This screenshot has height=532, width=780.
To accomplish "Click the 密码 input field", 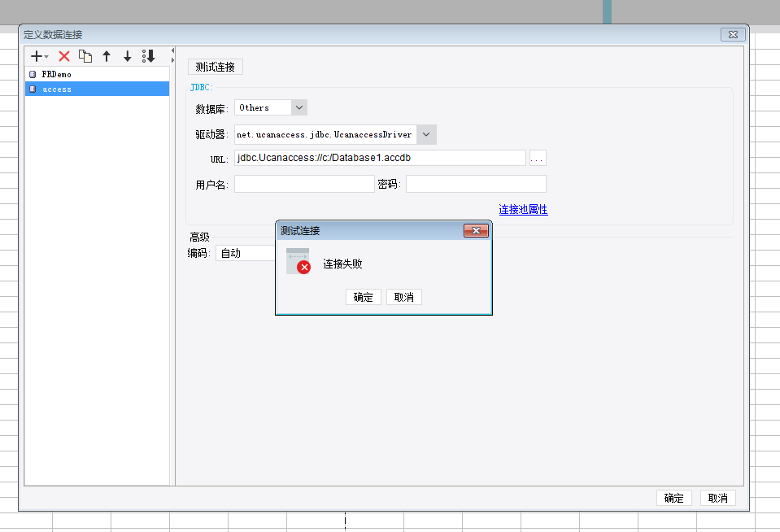I will tap(476, 184).
